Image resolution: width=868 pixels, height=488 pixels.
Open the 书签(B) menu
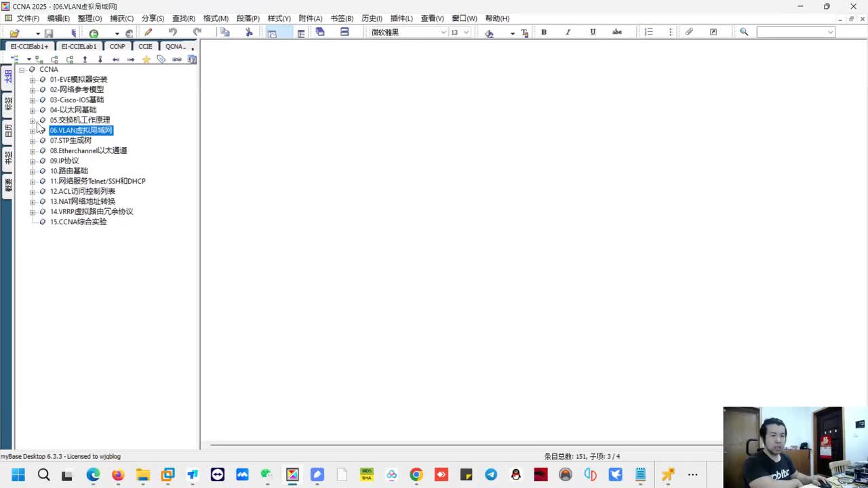point(342,18)
